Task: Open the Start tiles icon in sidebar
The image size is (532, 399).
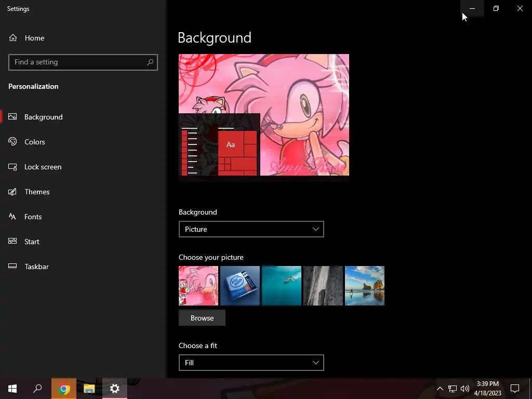Action: [12, 241]
